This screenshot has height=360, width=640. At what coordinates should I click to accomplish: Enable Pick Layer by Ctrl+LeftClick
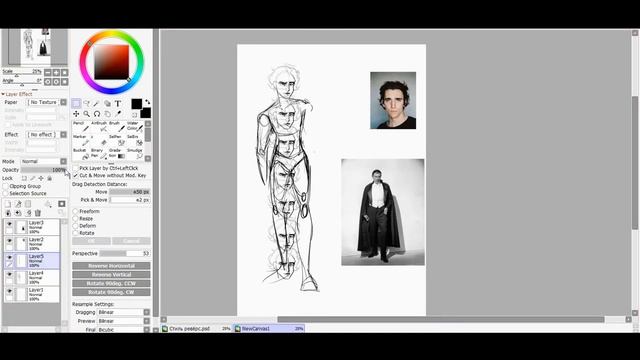76,168
